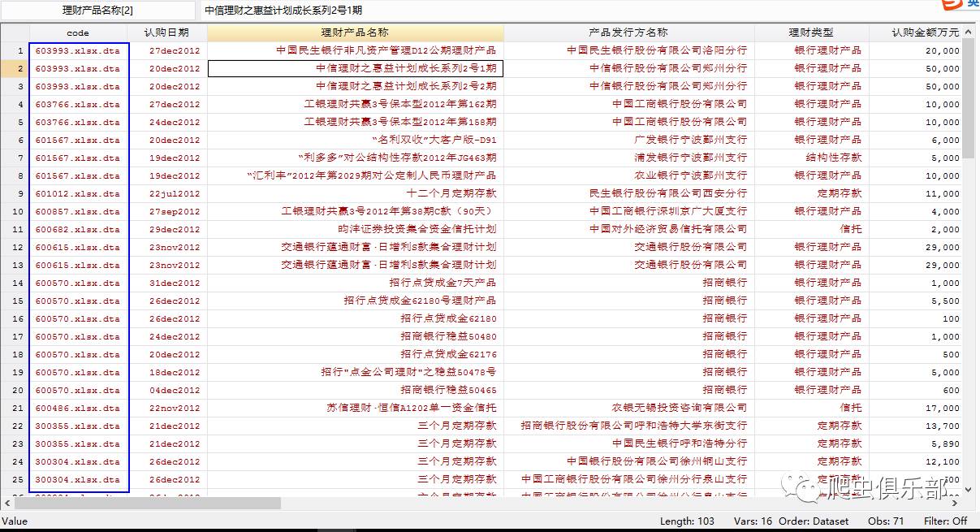Screen dimensions: 980x532
Task: Click the 中信理财之惠益计划成长系列2号2期 cell
Action: [356, 86]
